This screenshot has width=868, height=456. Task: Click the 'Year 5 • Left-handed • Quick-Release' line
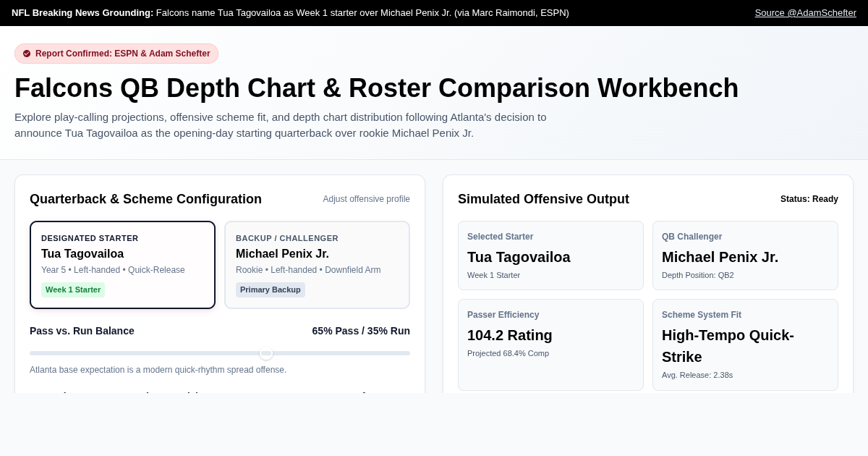click(113, 270)
